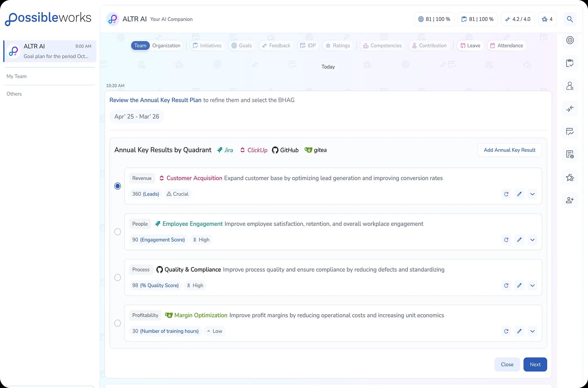Open Review the Annual Key Result Plan link
The width and height of the screenshot is (588, 388).
tap(155, 100)
